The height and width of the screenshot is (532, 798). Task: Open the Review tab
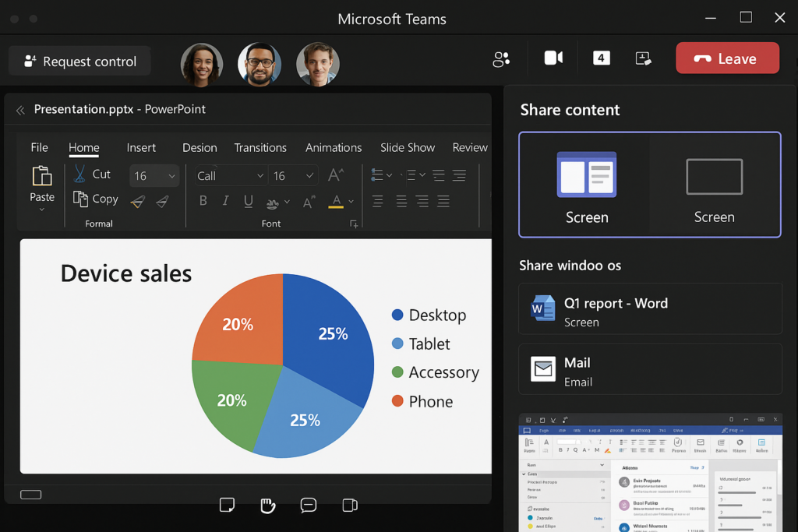tap(470, 147)
